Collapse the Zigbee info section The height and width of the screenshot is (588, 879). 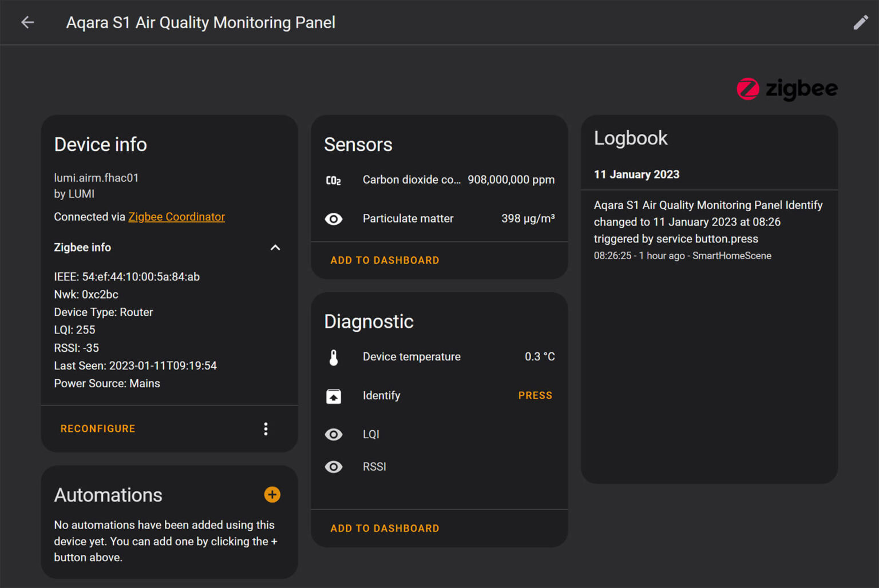275,248
